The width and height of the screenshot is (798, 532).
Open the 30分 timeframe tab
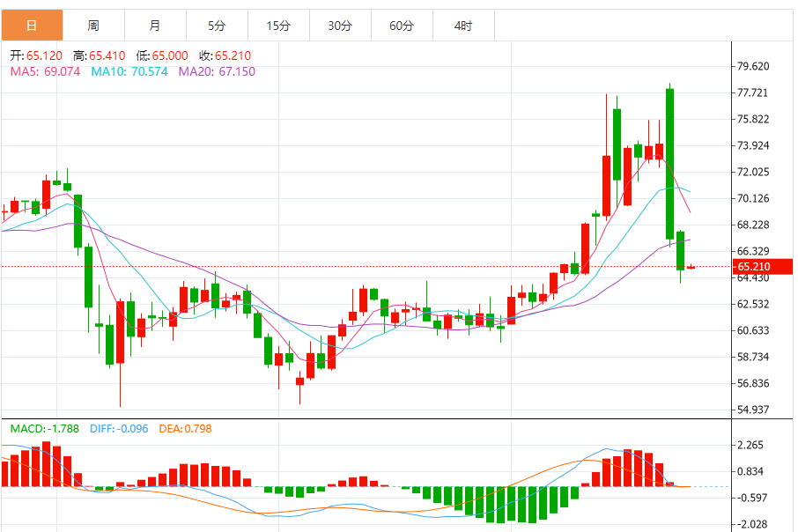pyautogui.click(x=340, y=26)
